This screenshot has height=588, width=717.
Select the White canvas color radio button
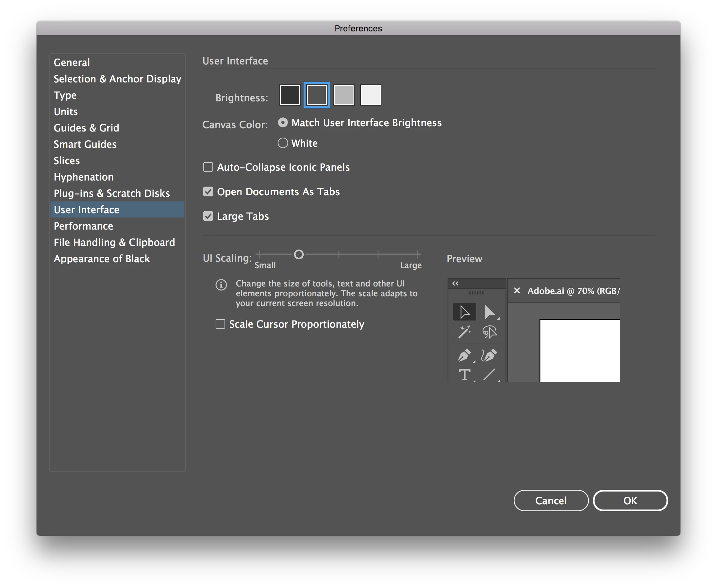coord(283,143)
